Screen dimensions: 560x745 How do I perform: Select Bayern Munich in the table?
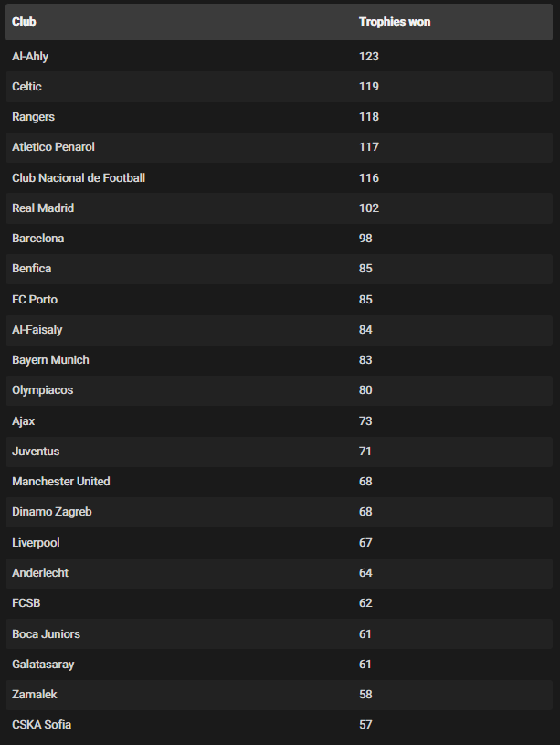(50, 360)
